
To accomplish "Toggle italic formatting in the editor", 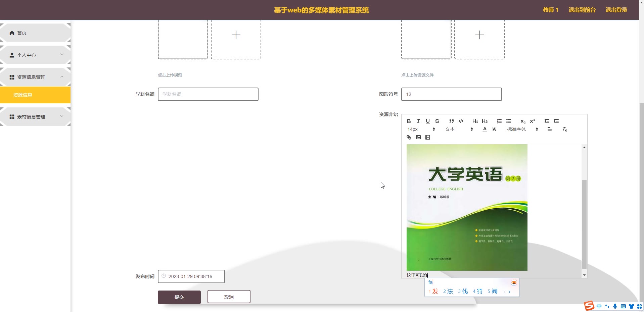I will point(418,121).
